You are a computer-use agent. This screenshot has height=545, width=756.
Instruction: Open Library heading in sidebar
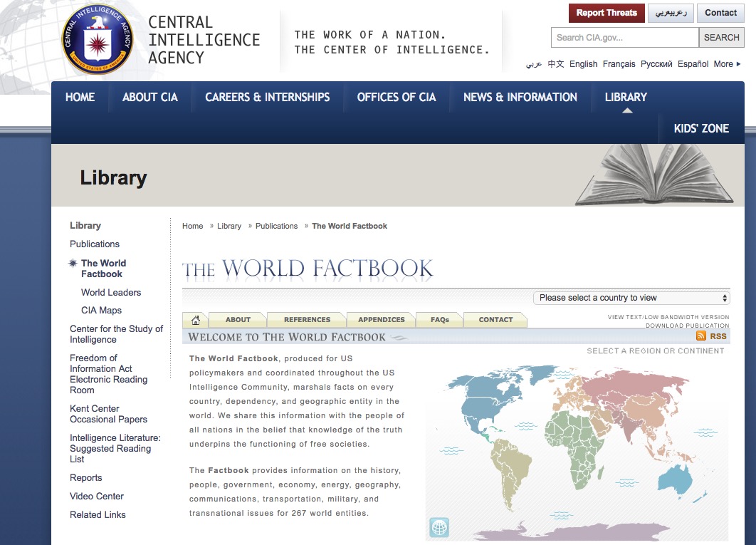pos(85,225)
